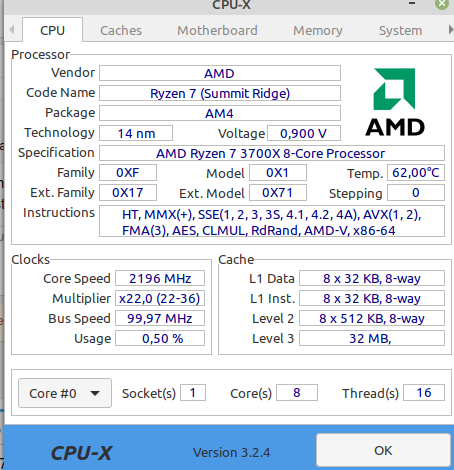Viewport: 454px width, 470px height.
Task: Select the Temp. value field
Action: point(416,173)
